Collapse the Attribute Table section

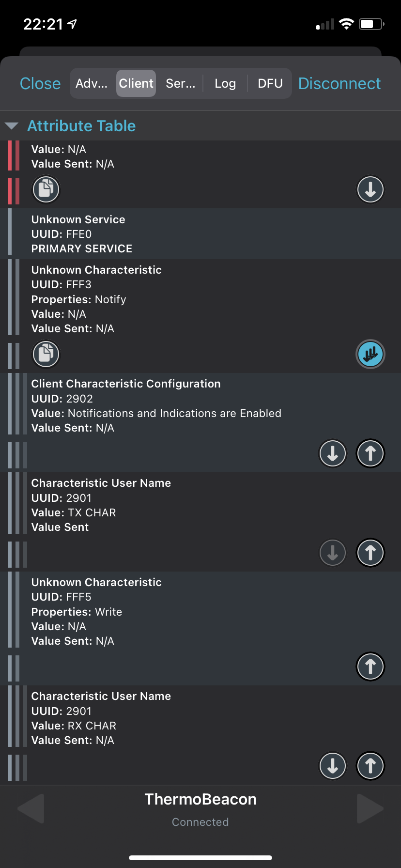(x=12, y=126)
